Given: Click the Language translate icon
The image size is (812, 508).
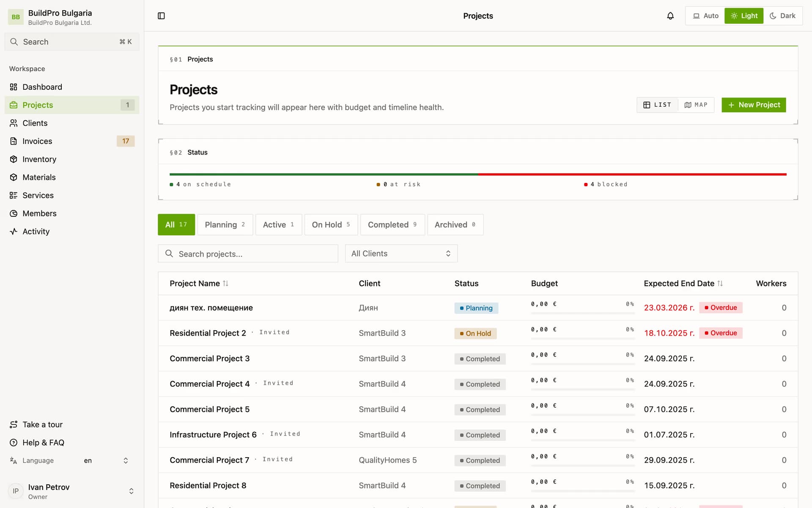Looking at the screenshot, I should point(14,461).
